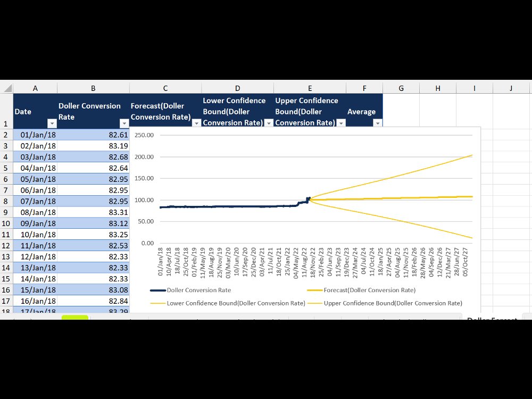Click the rate value 82.68
This screenshot has width=532, height=399.
point(93,157)
